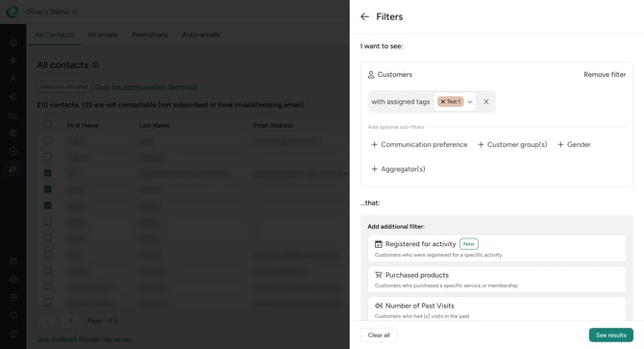Click Remove filter for Customers

pos(605,74)
